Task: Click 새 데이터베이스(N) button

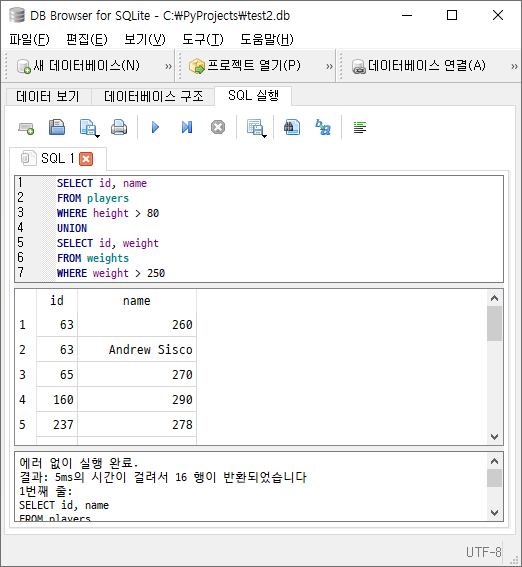Action: [x=78, y=66]
